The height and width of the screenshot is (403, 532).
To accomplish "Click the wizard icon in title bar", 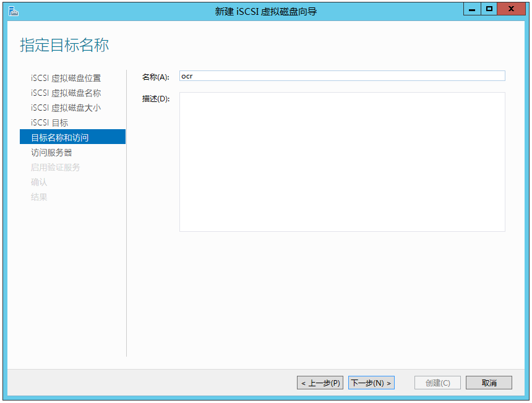I will 13,12.
